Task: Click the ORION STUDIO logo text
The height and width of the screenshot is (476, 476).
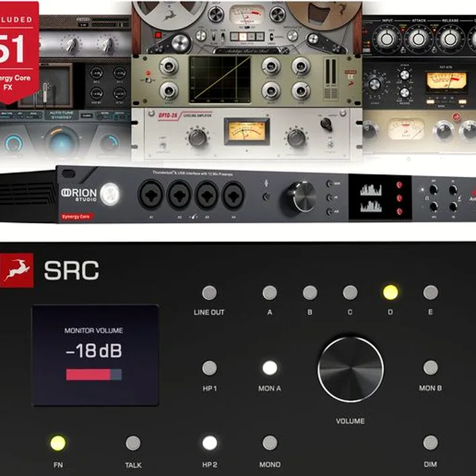Action: coord(79,194)
